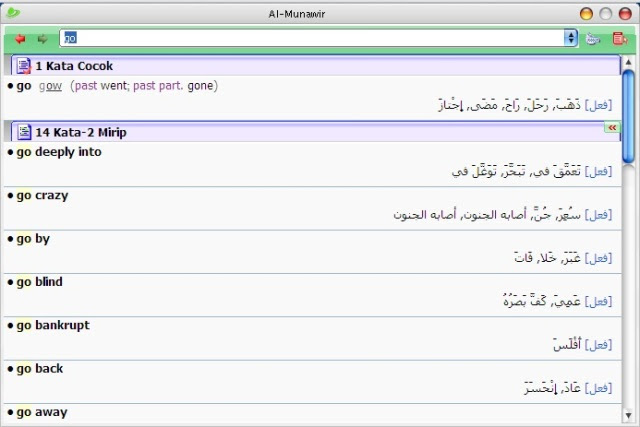Open the search history dropdown arrow
640x427 pixels.
(571, 38)
